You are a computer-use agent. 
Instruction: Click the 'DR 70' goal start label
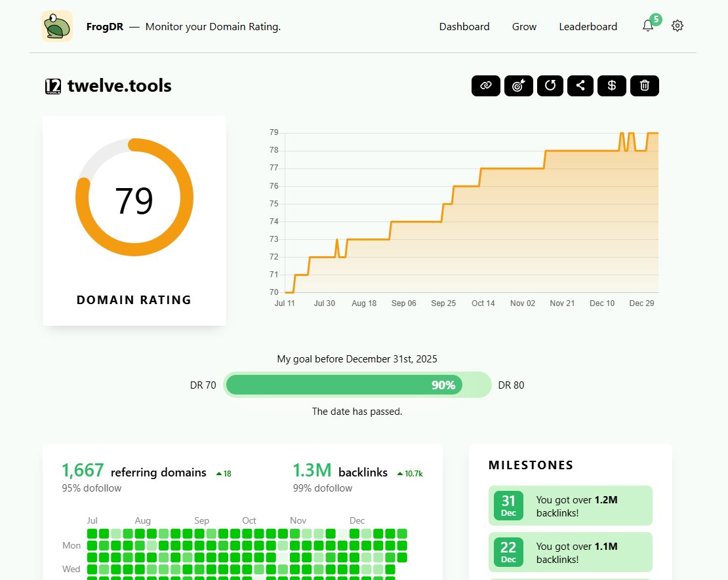click(x=203, y=385)
